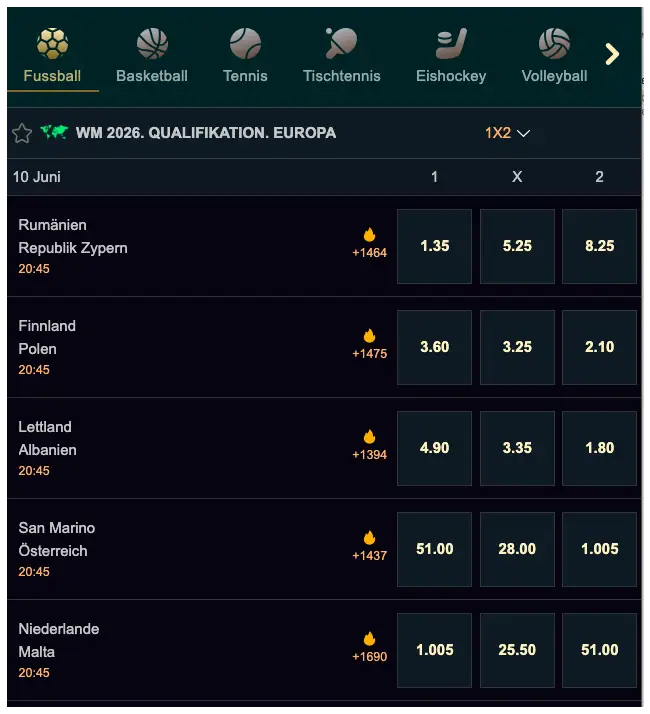The image size is (650, 714).
Task: Select the Eishockey stick icon
Action: pos(451,44)
